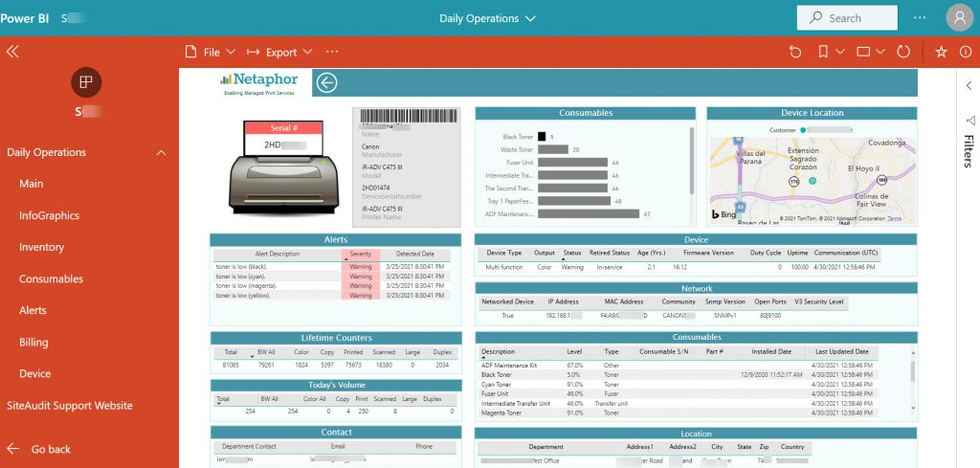The width and height of the screenshot is (980, 468).
Task: Click Go back at sidebar bottom
Action: tap(38, 449)
